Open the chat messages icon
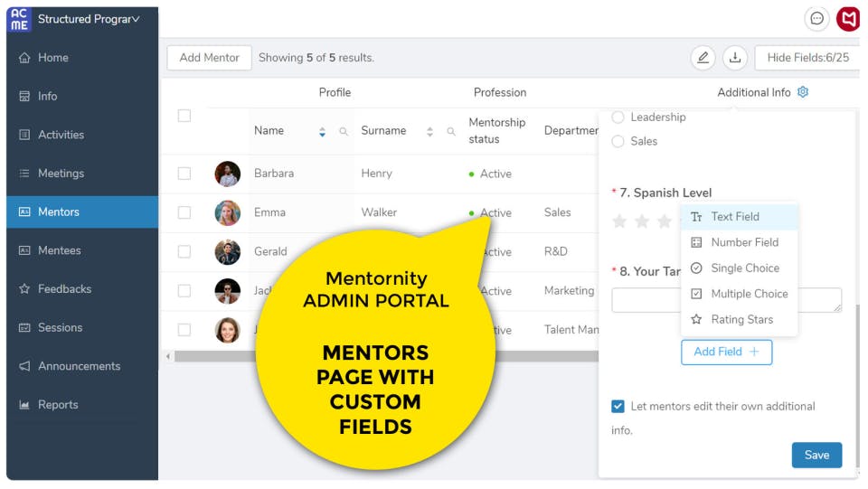The image size is (868, 489). pyautogui.click(x=817, y=19)
